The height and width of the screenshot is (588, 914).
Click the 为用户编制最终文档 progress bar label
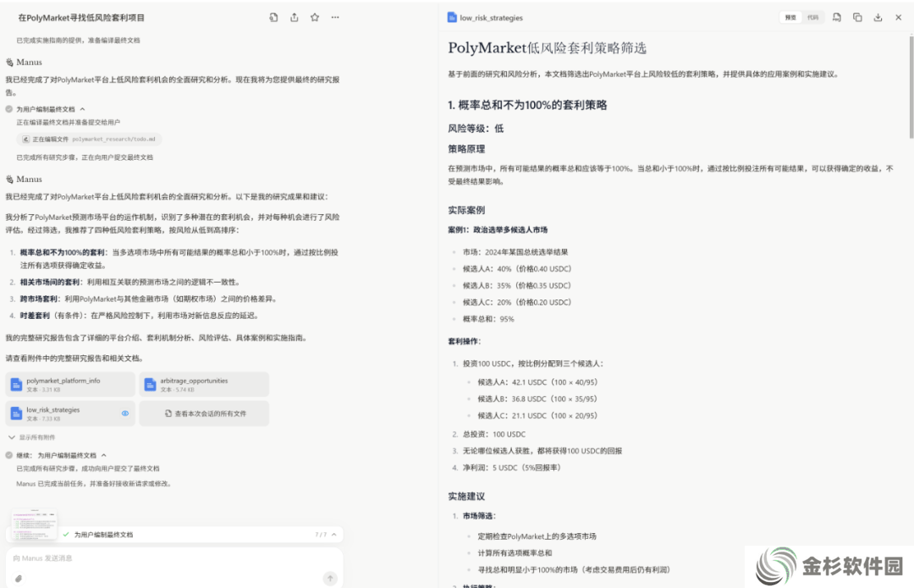pos(104,535)
